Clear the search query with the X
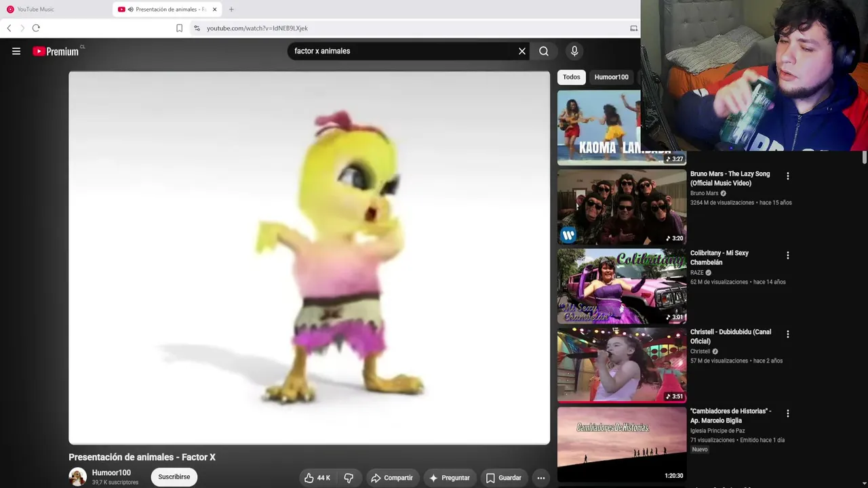Screen dimensions: 868x488 coord(522,51)
